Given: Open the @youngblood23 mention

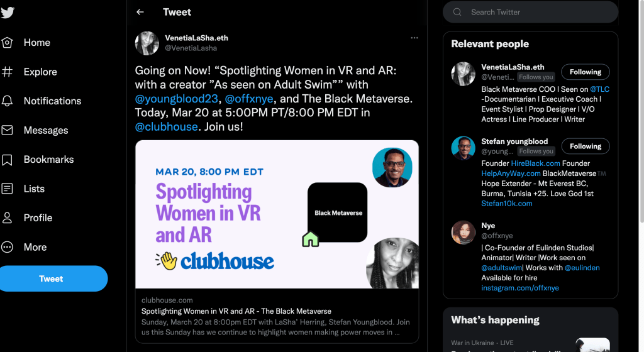Looking at the screenshot, I should (x=177, y=99).
